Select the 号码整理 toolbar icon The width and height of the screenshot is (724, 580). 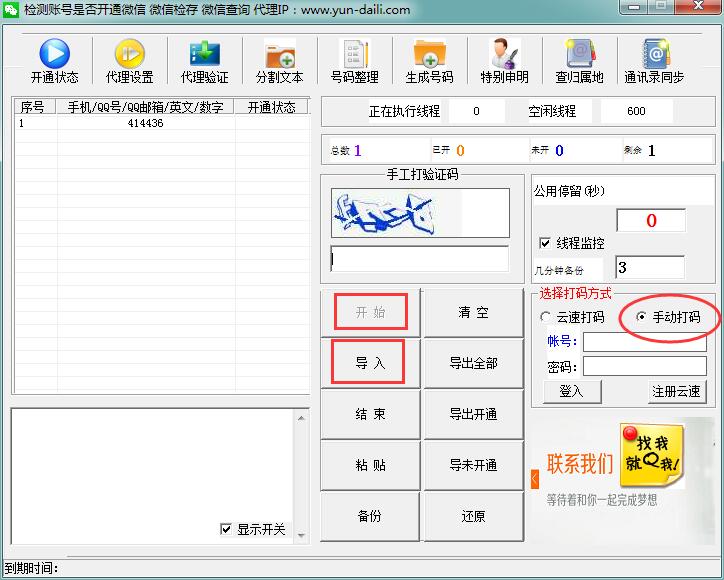354,53
